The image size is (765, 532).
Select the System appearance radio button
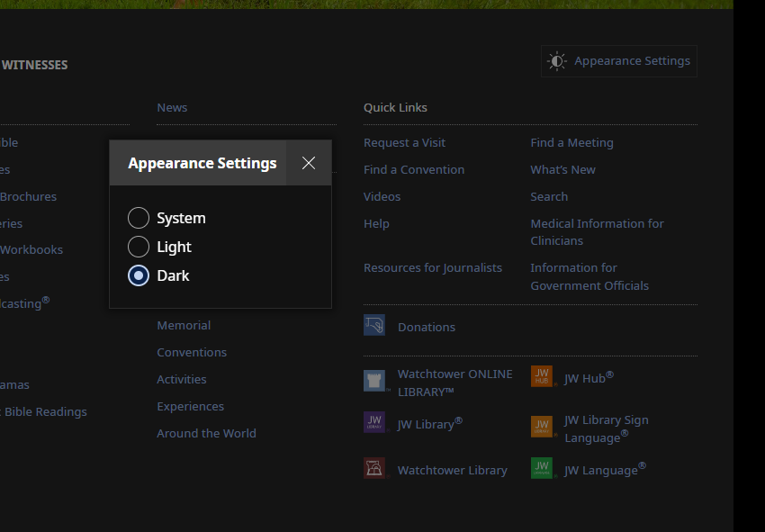pyautogui.click(x=139, y=218)
